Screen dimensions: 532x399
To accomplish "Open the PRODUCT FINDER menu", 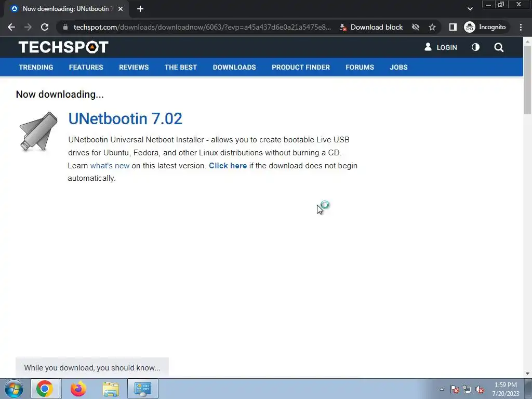I will pos(301,67).
